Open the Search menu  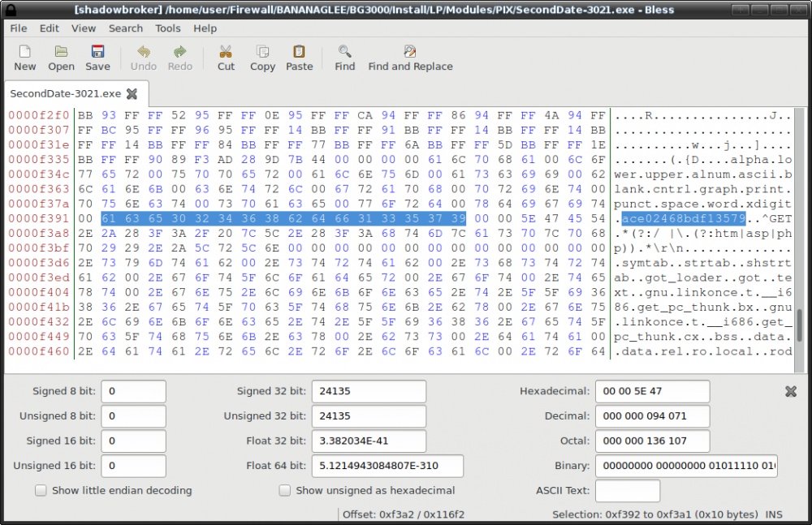click(x=126, y=28)
